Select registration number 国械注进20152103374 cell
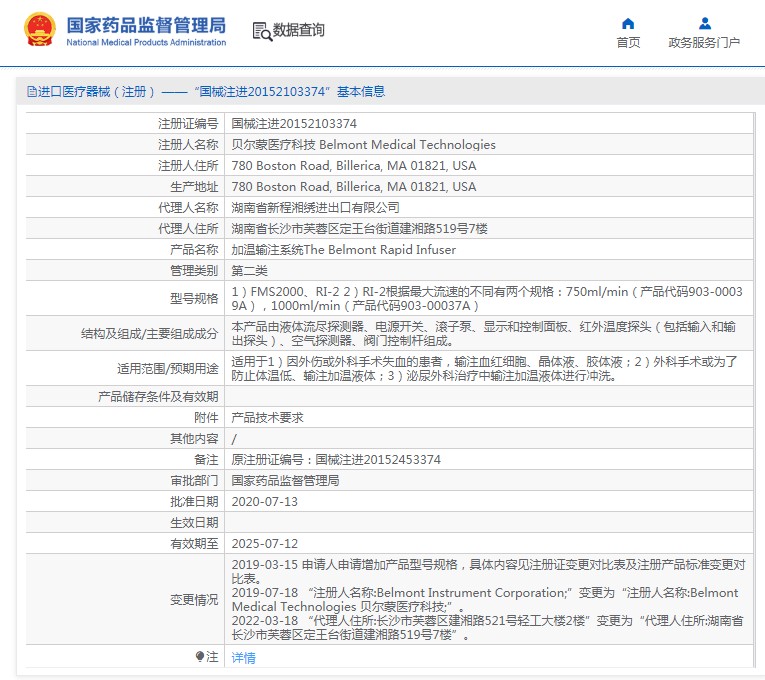Image resolution: width=765 pixels, height=680 pixels. click(x=294, y=123)
